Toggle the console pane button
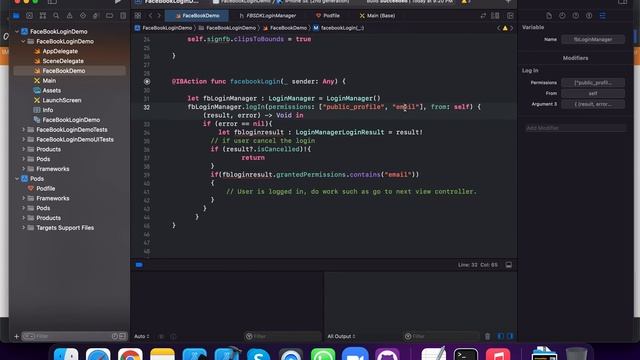Image resolution: width=640 pixels, height=360 pixels. coord(510,336)
